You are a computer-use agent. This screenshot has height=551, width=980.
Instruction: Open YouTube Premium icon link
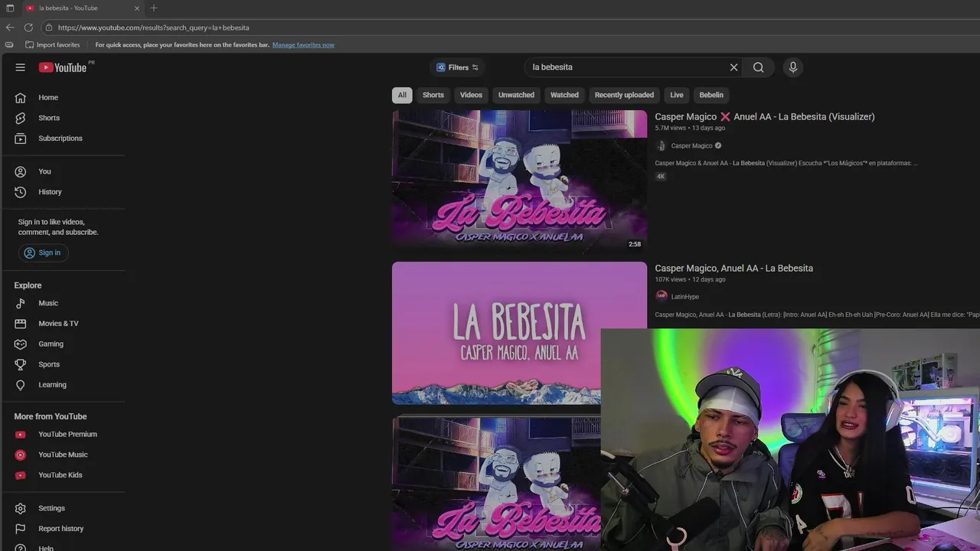21,435
